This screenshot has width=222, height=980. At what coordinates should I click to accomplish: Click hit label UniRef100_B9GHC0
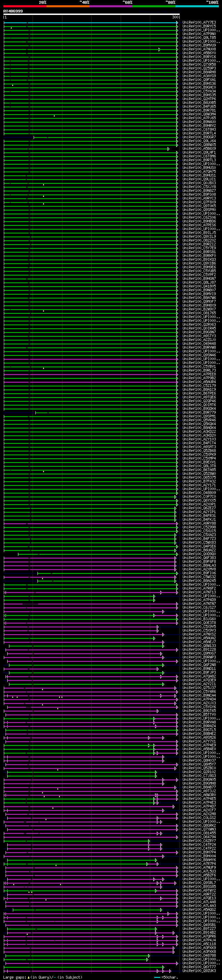pyautogui.click(x=199, y=88)
